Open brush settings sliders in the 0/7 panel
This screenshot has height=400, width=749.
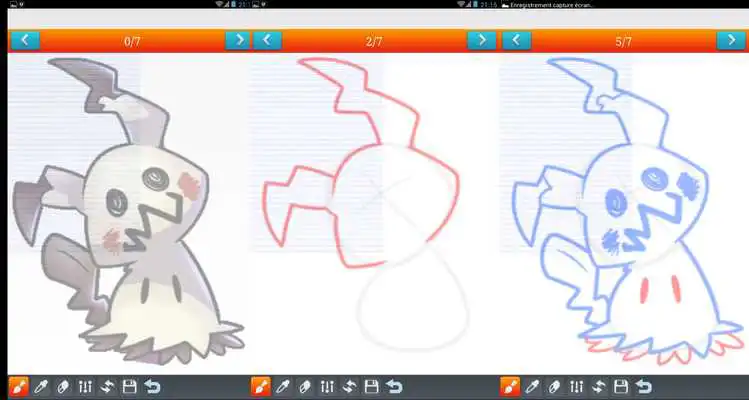pyautogui.click(x=85, y=386)
